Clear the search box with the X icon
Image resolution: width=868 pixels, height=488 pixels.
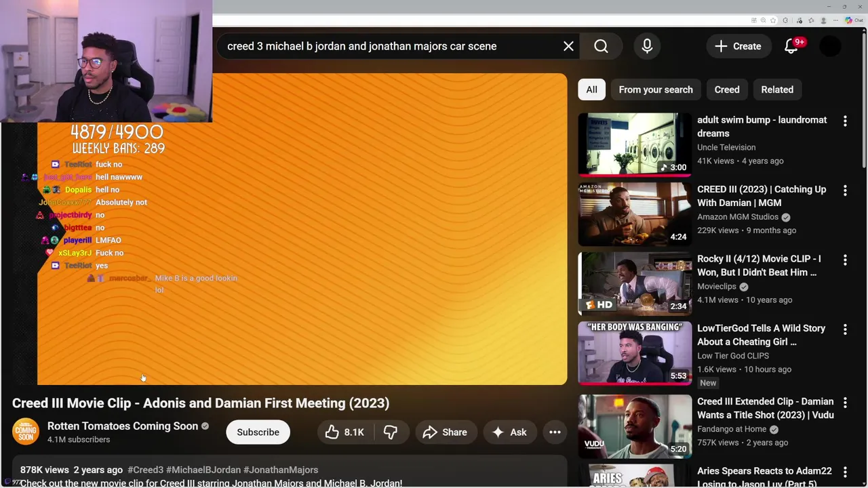point(568,46)
